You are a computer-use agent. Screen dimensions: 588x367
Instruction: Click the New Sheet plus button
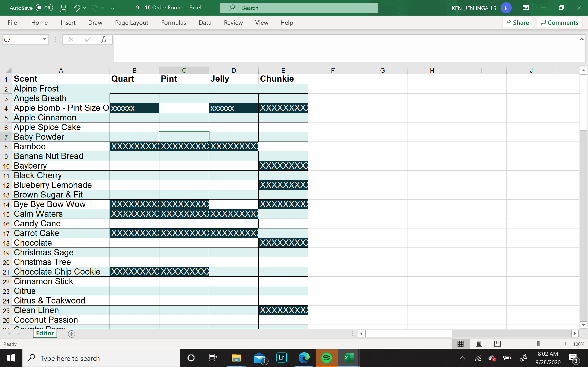[71, 334]
